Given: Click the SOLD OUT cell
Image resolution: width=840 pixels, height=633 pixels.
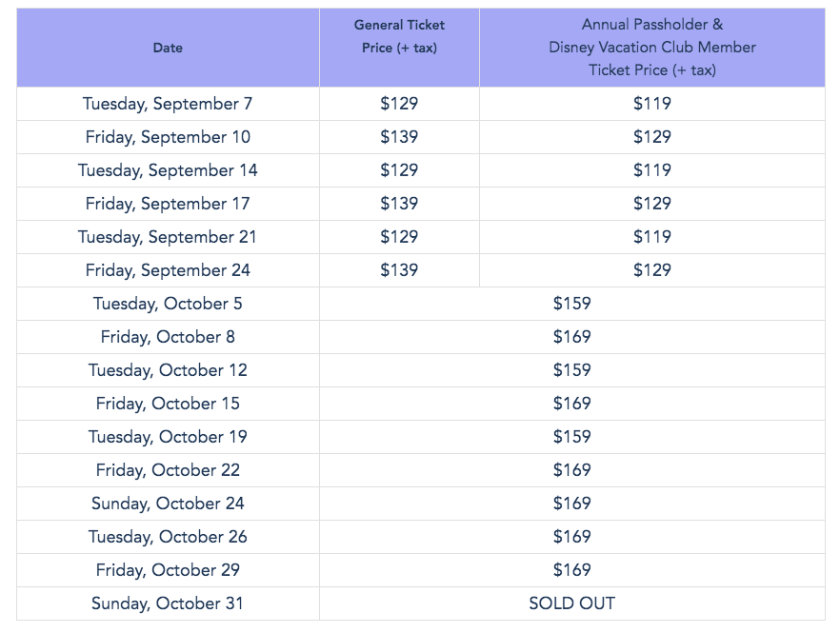Looking at the screenshot, I should pyautogui.click(x=571, y=603).
